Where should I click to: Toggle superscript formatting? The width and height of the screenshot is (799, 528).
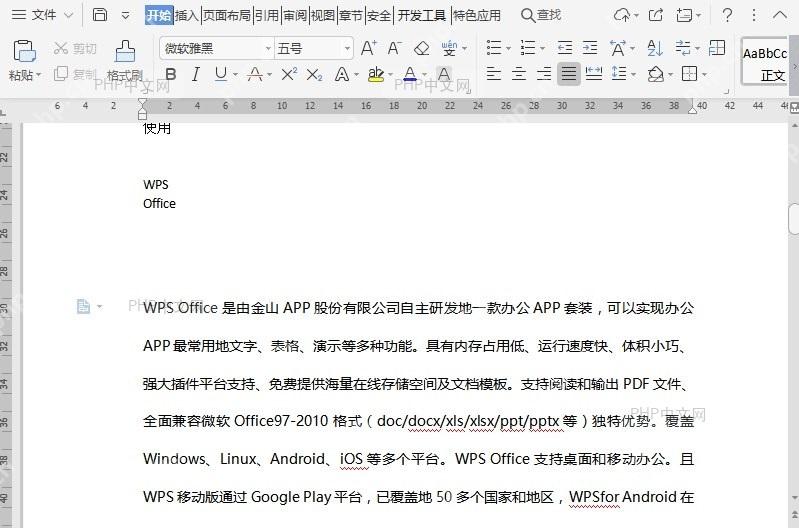(x=289, y=74)
